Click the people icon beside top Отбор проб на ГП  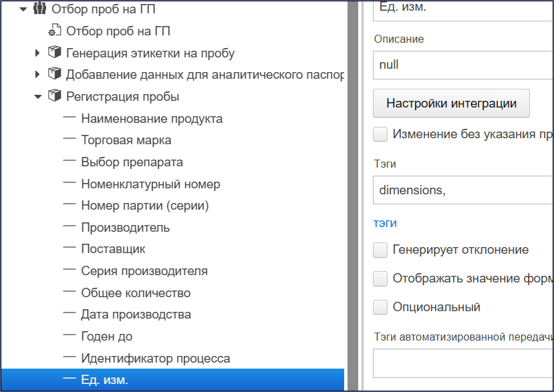point(39,9)
